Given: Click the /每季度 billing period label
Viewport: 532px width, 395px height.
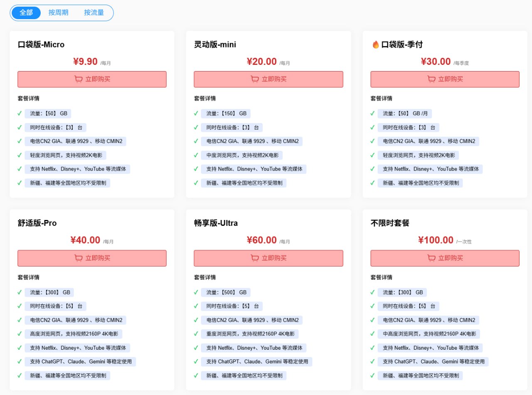Looking at the screenshot, I should pos(461,63).
